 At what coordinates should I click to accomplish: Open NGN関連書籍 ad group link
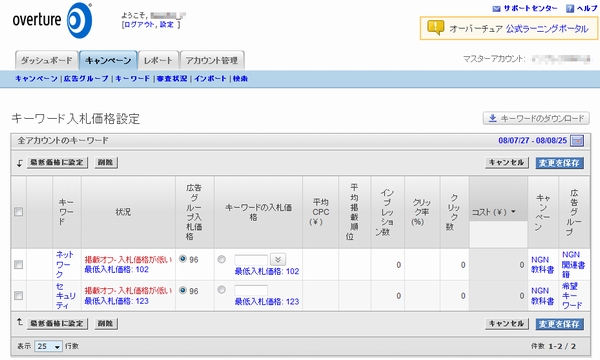(573, 264)
